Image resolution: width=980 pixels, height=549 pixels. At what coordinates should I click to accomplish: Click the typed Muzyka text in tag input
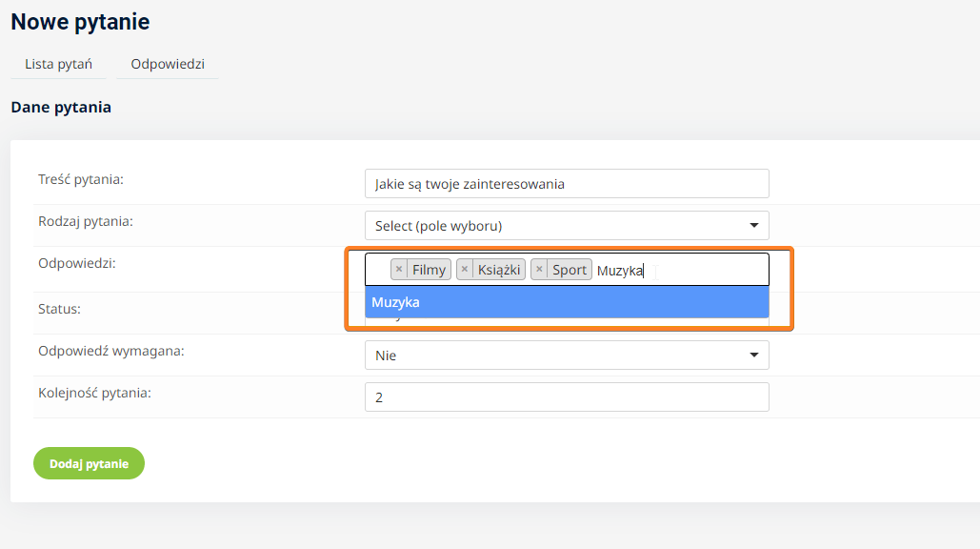(x=620, y=271)
